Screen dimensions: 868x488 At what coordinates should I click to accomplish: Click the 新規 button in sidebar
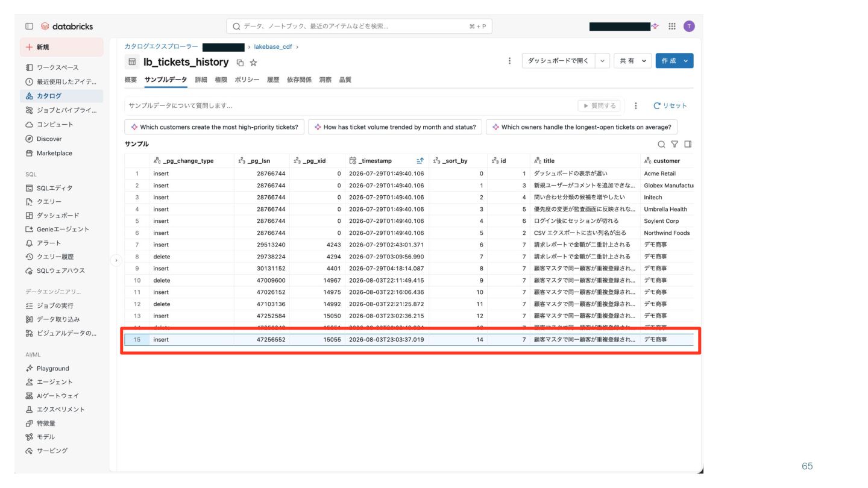[61, 47]
